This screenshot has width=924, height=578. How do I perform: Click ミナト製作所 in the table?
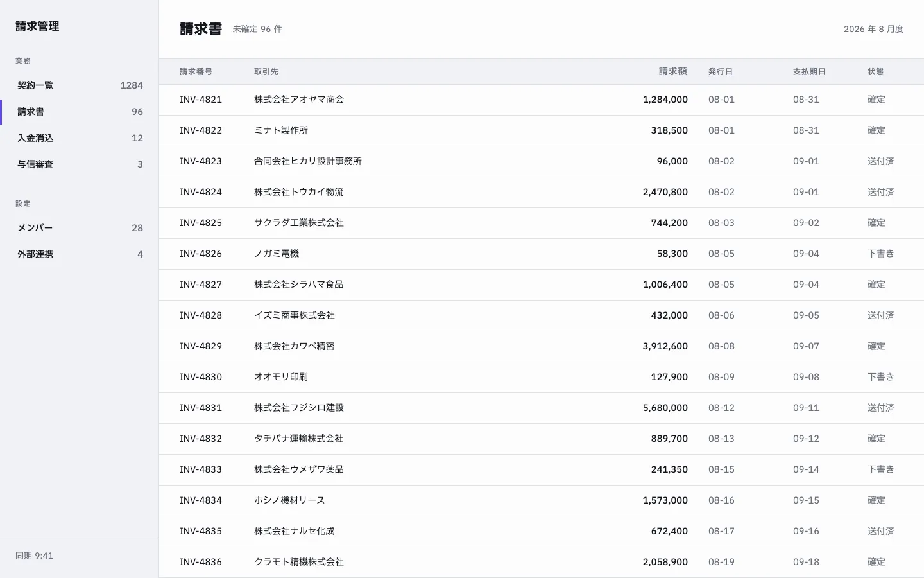pyautogui.click(x=281, y=130)
